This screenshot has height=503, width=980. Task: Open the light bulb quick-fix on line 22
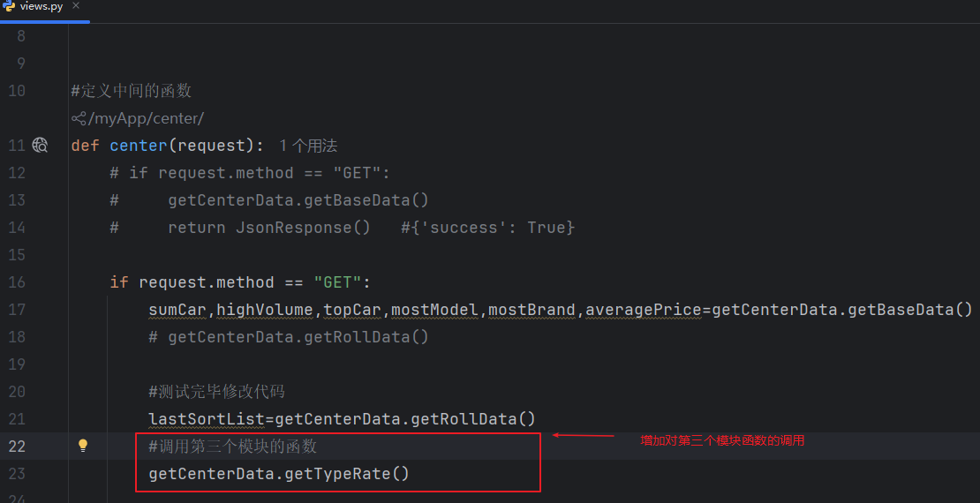[x=83, y=446]
